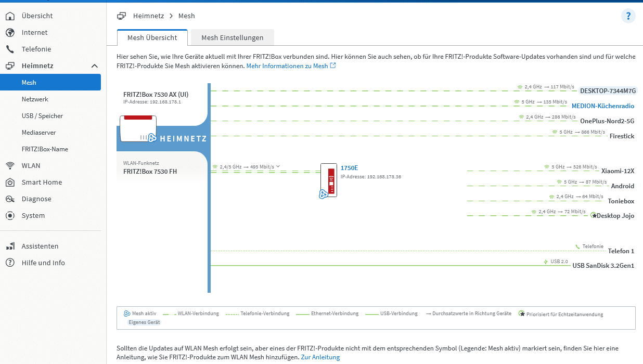Click the Heimnetz breadcrumb text
Image resolution: width=643 pixels, height=364 pixels.
pyautogui.click(x=148, y=16)
